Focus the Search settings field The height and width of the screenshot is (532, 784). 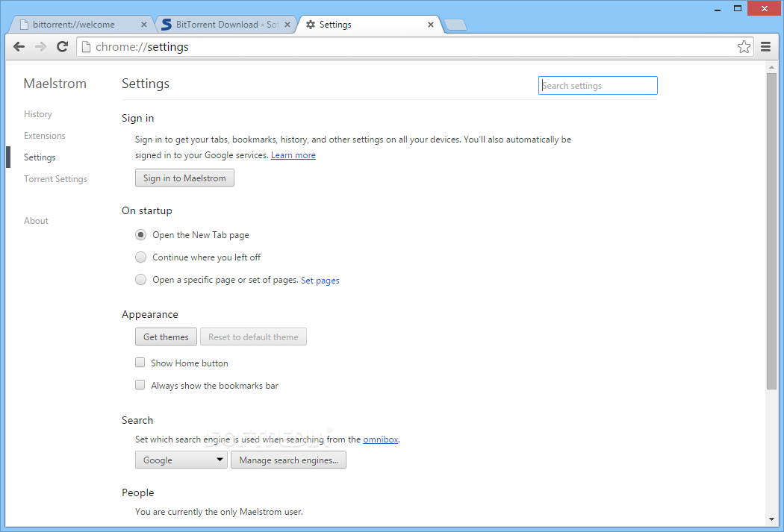[x=597, y=85]
